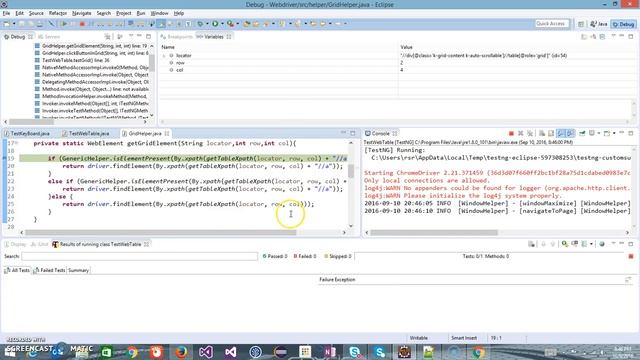The width and height of the screenshot is (640, 360).
Task: Open the Servers tab
Action: click(49, 37)
